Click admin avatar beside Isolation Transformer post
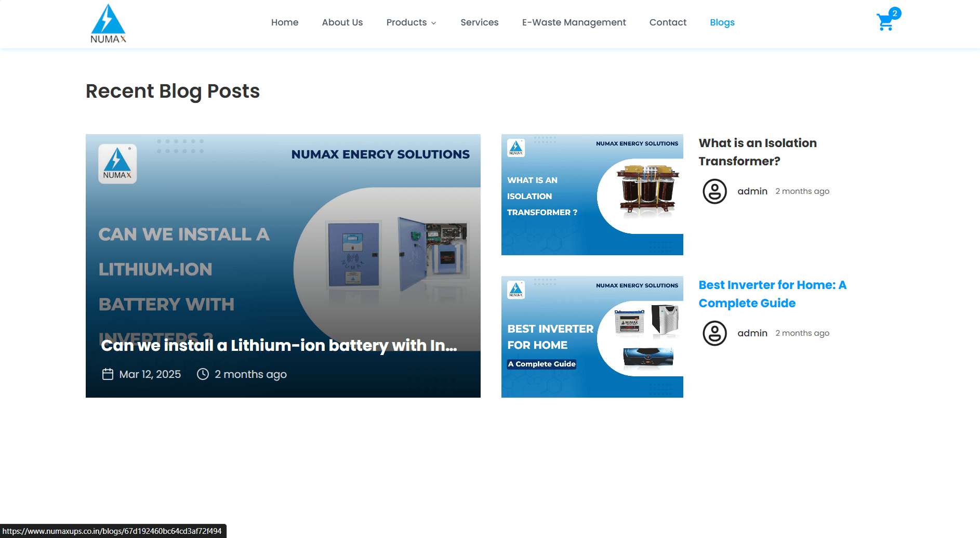Viewport: 980px width, 538px height. tap(714, 191)
